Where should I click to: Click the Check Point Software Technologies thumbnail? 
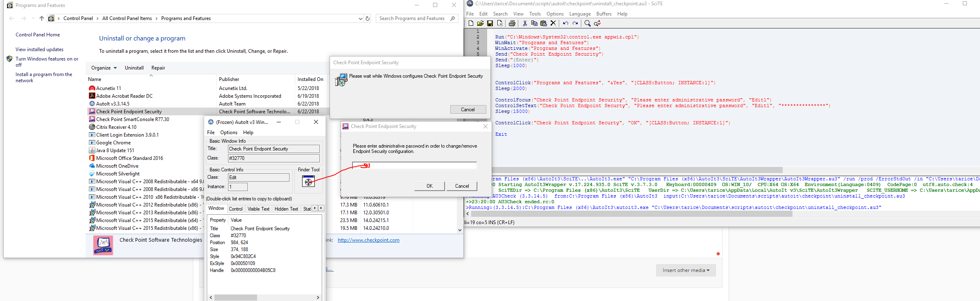[x=103, y=245]
